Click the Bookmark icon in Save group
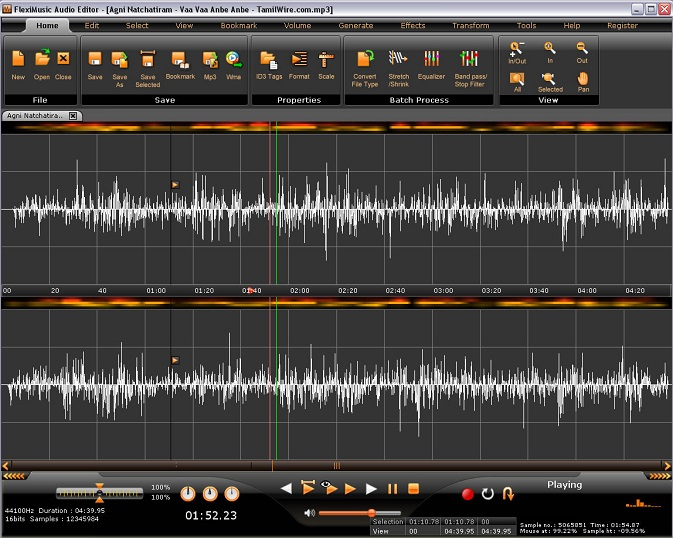The height and width of the screenshot is (538, 673). (x=180, y=62)
